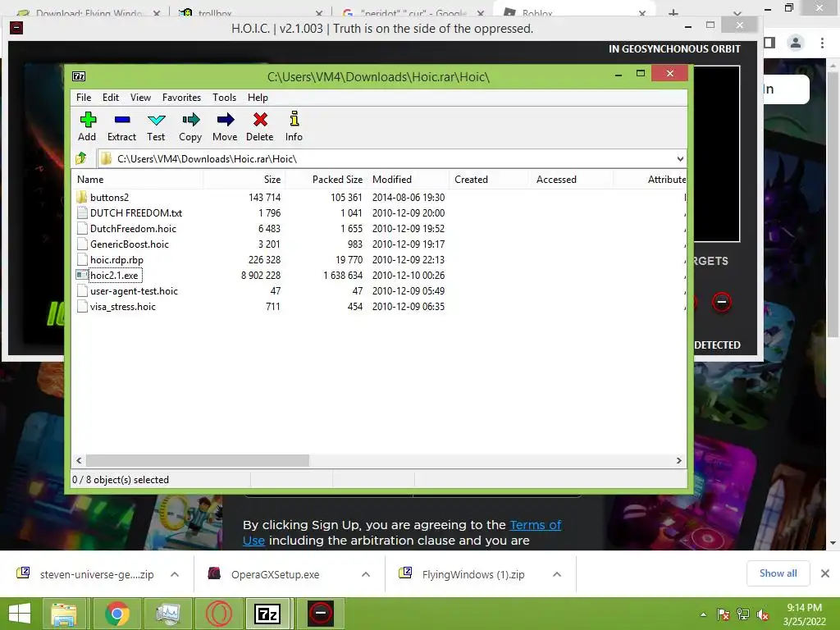Click the Info toolbar icon

coord(294,118)
